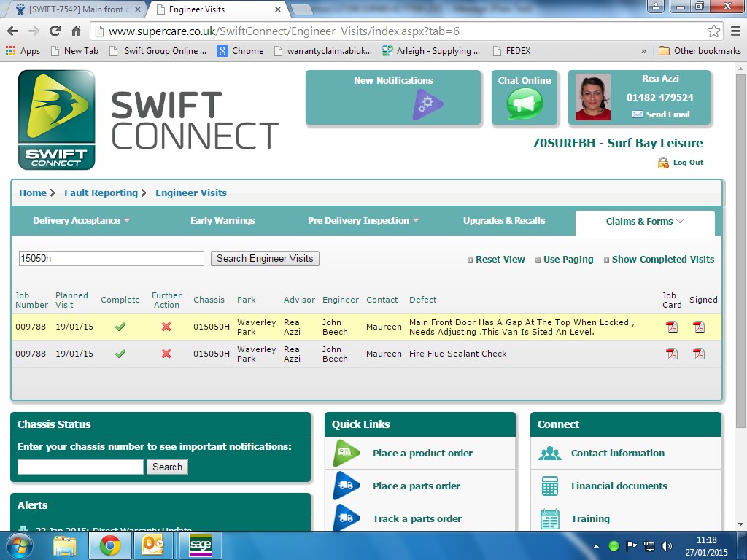
Task: Open Job Card PDF for door gap defect
Action: pyautogui.click(x=672, y=327)
